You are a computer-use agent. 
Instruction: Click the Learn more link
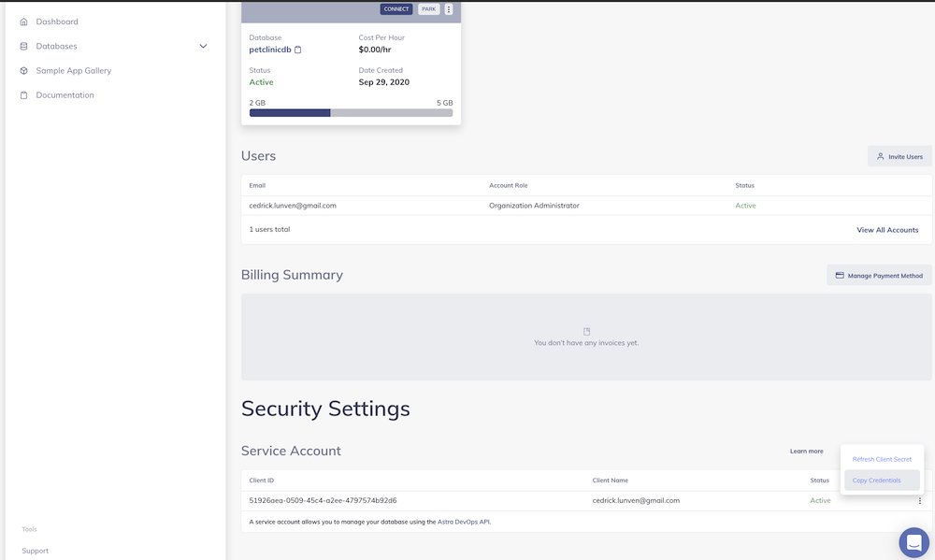pyautogui.click(x=806, y=452)
